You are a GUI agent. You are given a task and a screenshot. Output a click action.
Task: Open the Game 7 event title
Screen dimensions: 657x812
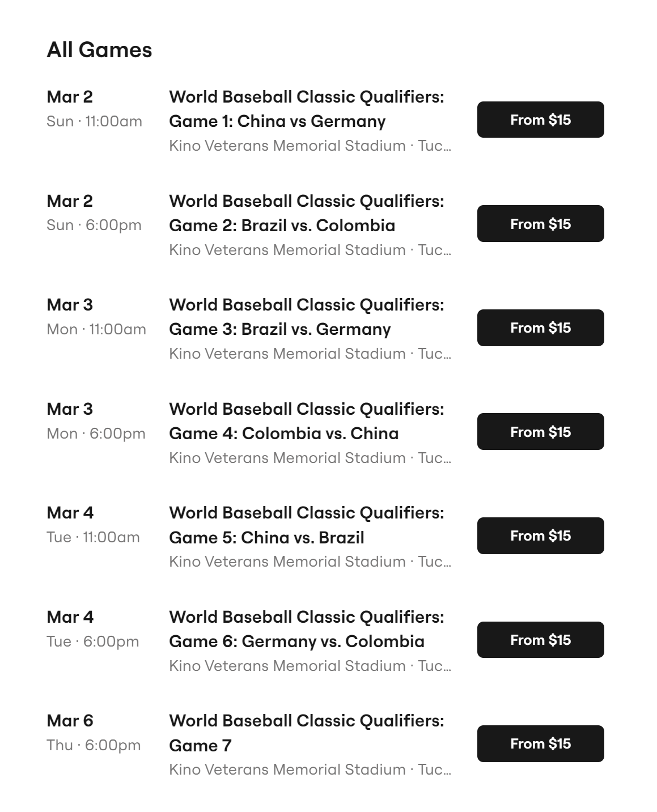[x=307, y=733]
